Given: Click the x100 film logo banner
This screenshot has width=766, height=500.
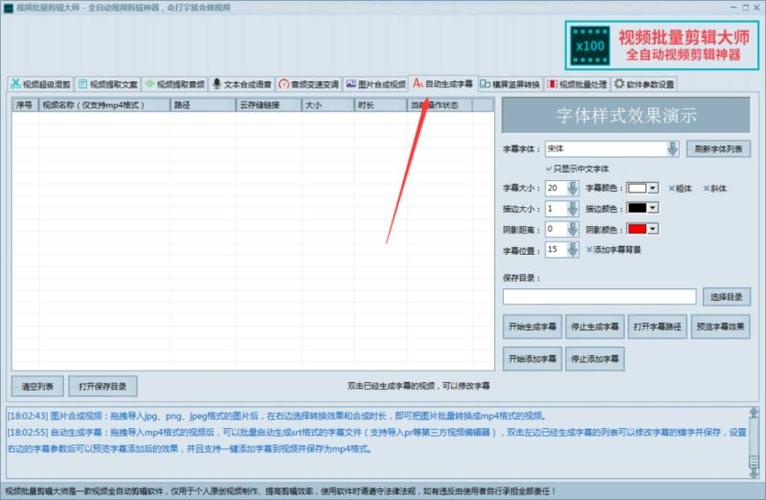Looking at the screenshot, I should point(662,45).
